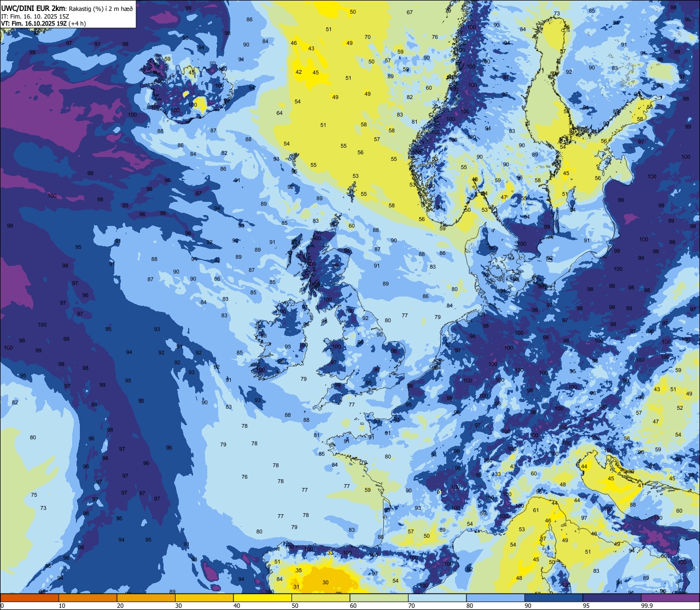
Task: Click the legend swatch between 80 and 90
Action: [495, 597]
